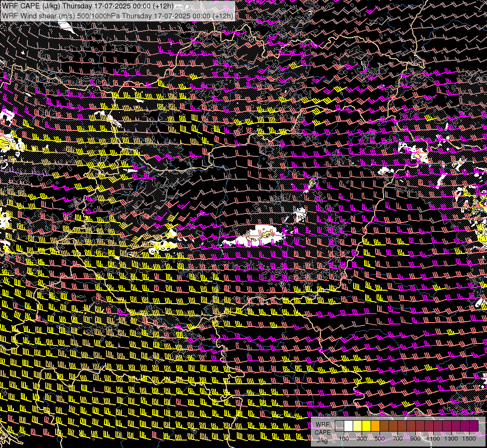Click the 100 legend value

(x=344, y=439)
